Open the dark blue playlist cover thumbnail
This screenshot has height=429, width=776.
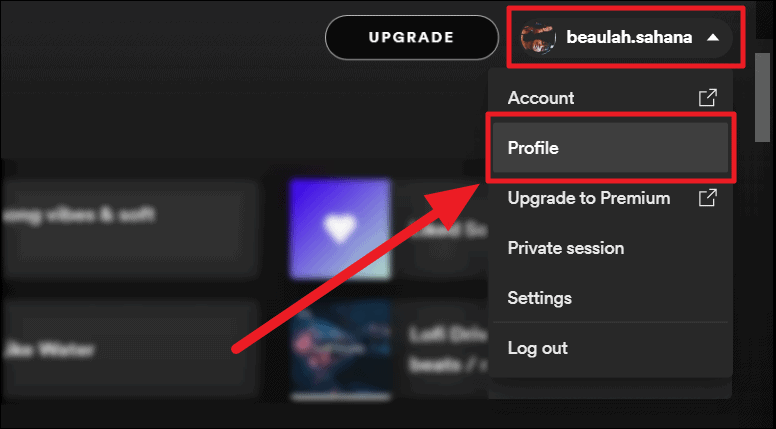point(340,350)
